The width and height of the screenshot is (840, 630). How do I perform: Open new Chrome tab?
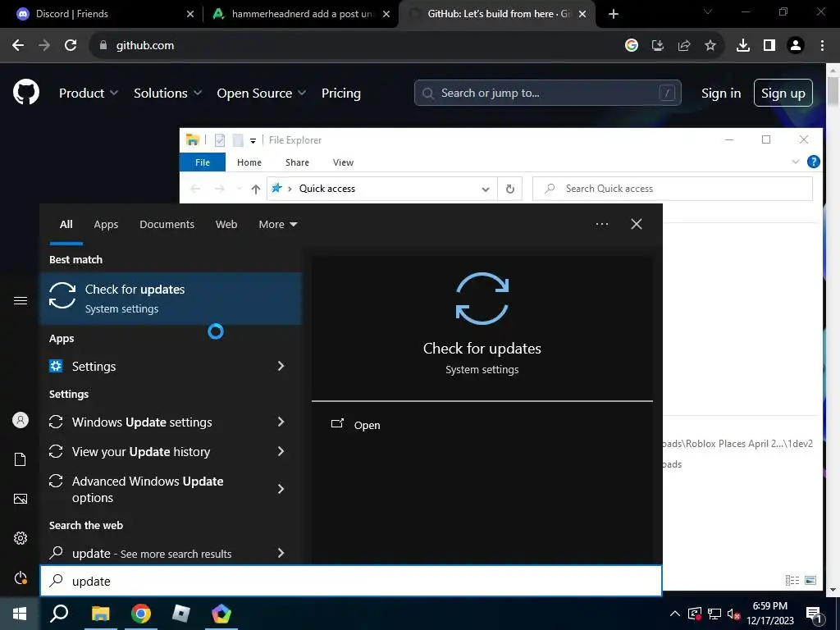[614, 14]
